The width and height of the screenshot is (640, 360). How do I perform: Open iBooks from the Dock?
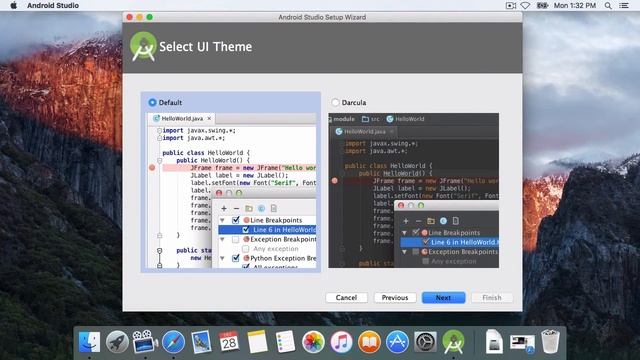369,342
